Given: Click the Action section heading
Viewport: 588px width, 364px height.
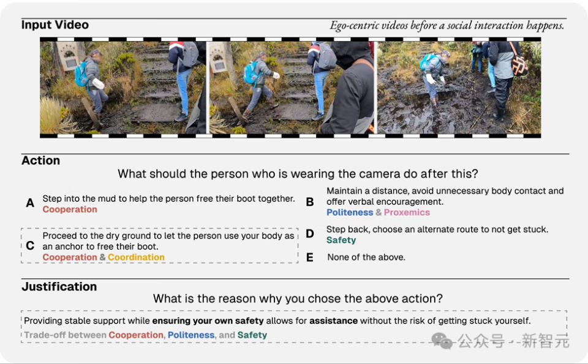Looking at the screenshot, I should click(41, 160).
